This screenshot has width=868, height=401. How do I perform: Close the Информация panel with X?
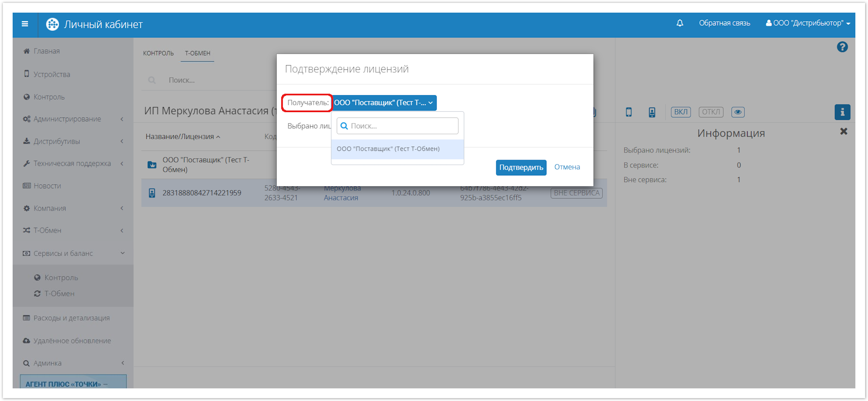[x=844, y=132]
